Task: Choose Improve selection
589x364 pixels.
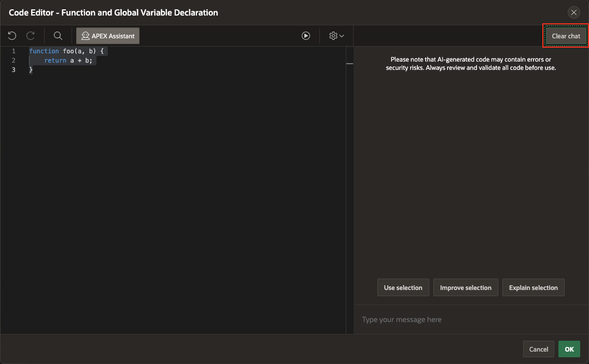Action: pyautogui.click(x=466, y=288)
